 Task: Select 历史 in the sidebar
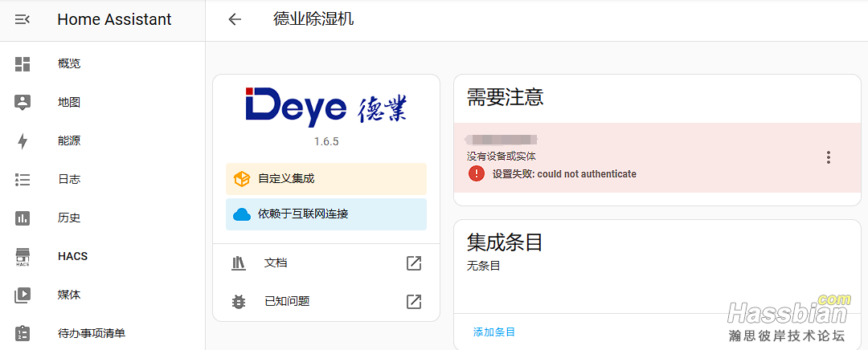(102, 218)
